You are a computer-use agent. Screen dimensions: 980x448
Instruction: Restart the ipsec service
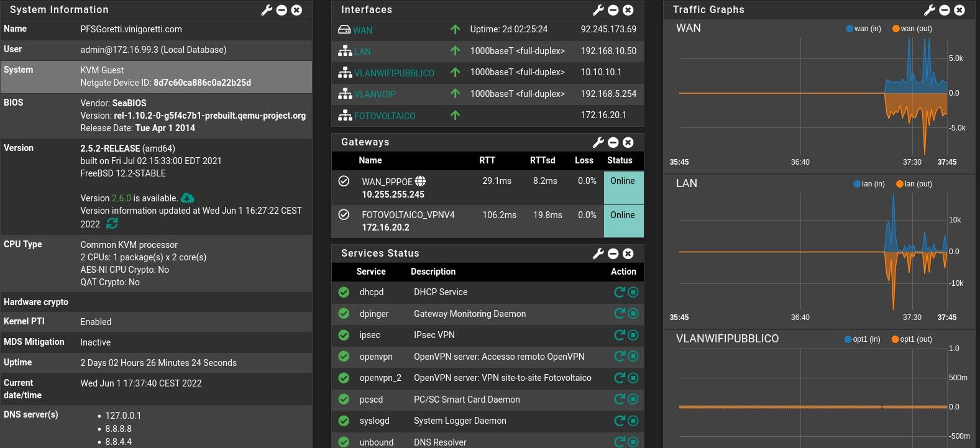tap(619, 335)
